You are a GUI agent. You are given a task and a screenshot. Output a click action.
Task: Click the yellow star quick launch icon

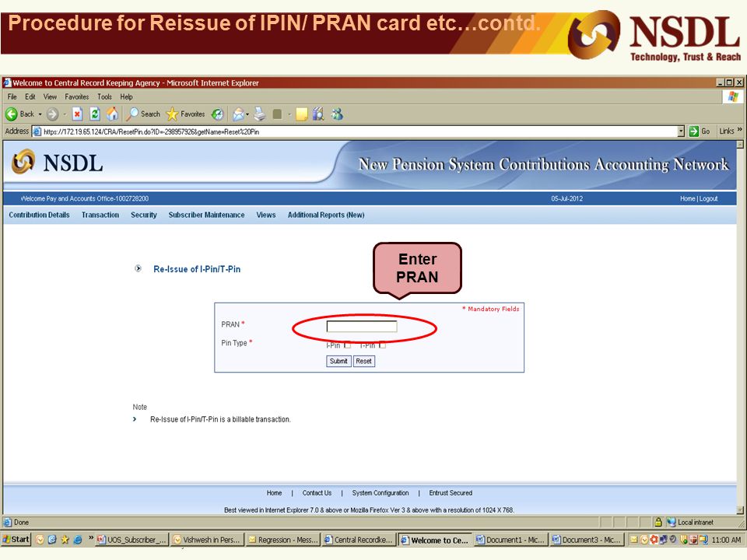[65, 540]
